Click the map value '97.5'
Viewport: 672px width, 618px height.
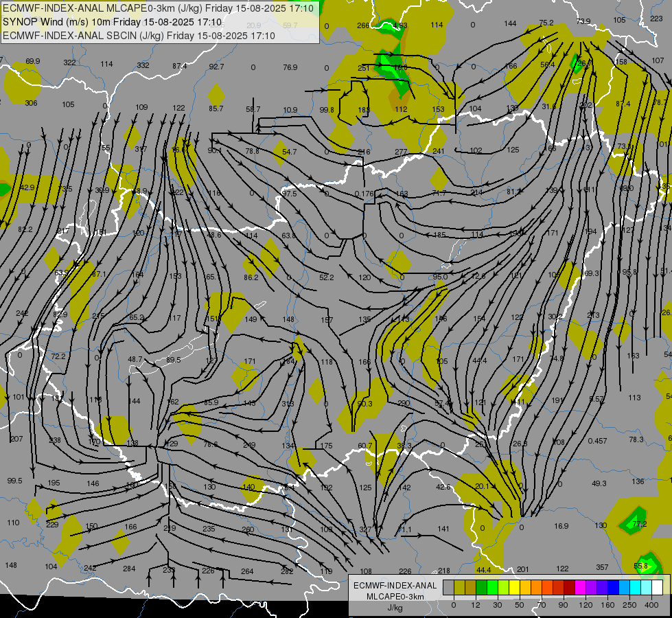pyautogui.click(x=289, y=194)
